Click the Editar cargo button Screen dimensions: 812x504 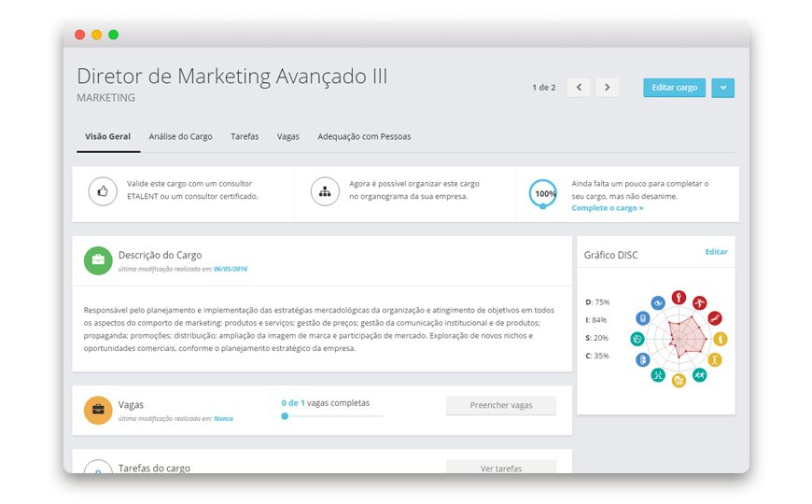coord(674,88)
